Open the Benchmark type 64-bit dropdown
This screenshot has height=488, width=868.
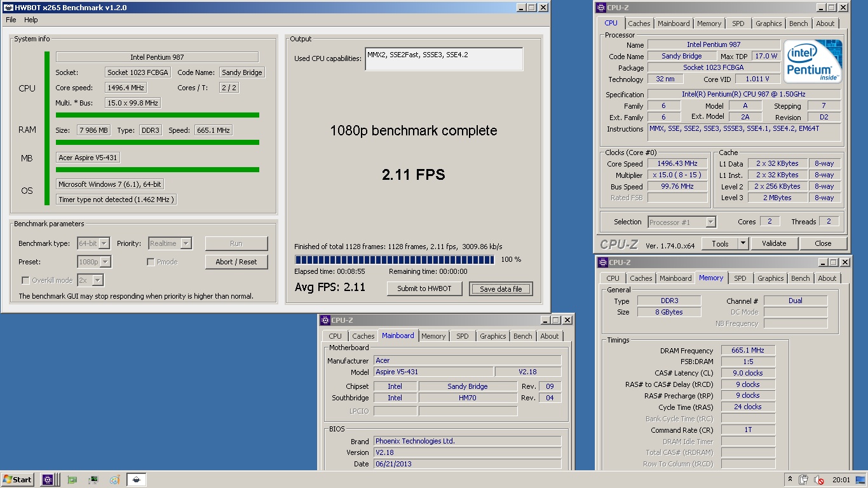click(93, 243)
